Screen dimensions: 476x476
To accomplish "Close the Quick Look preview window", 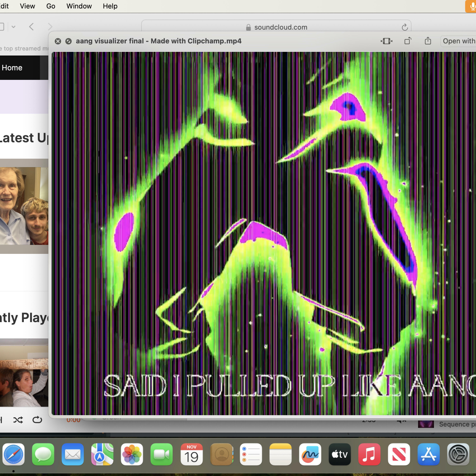I will tap(58, 41).
